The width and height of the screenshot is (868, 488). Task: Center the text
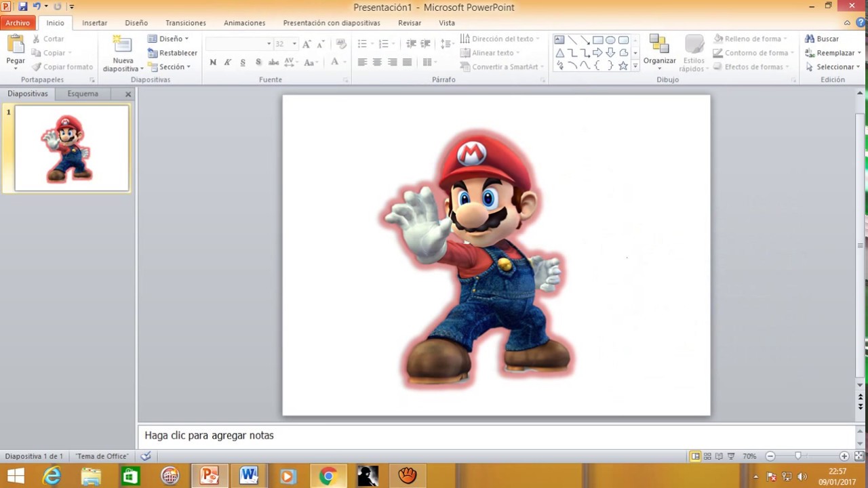tap(377, 62)
